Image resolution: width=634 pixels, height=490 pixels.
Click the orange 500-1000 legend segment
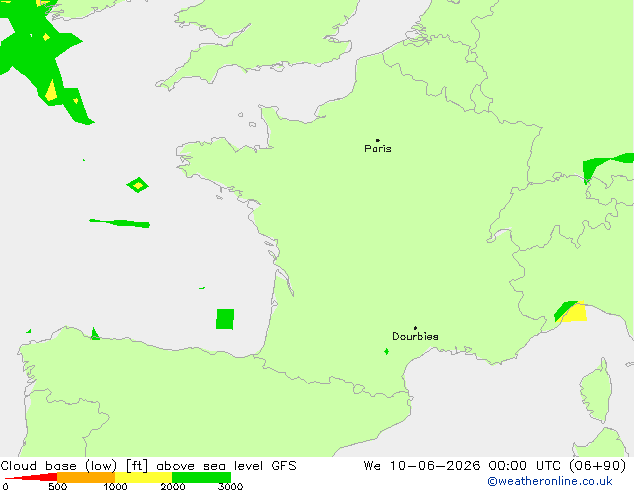click(x=86, y=477)
